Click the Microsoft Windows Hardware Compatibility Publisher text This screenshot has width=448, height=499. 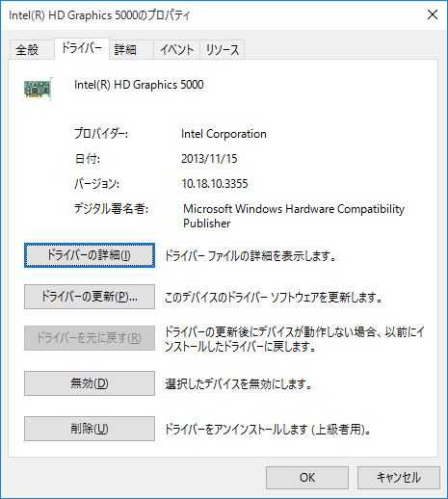pyautogui.click(x=294, y=216)
